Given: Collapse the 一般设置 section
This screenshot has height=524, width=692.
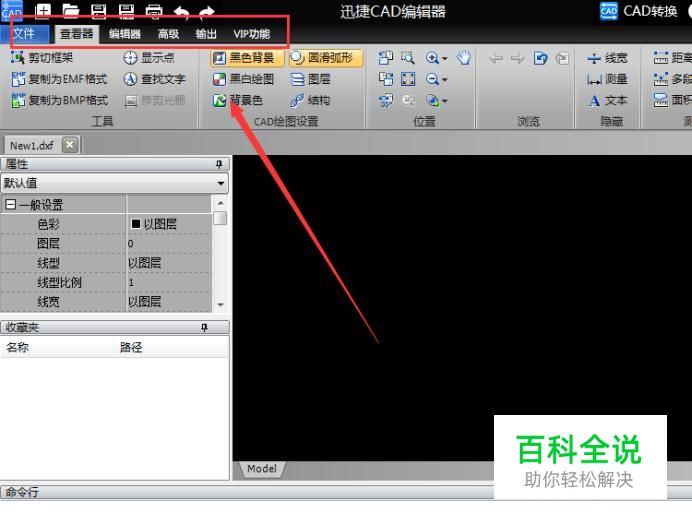Looking at the screenshot, I should coord(11,204).
